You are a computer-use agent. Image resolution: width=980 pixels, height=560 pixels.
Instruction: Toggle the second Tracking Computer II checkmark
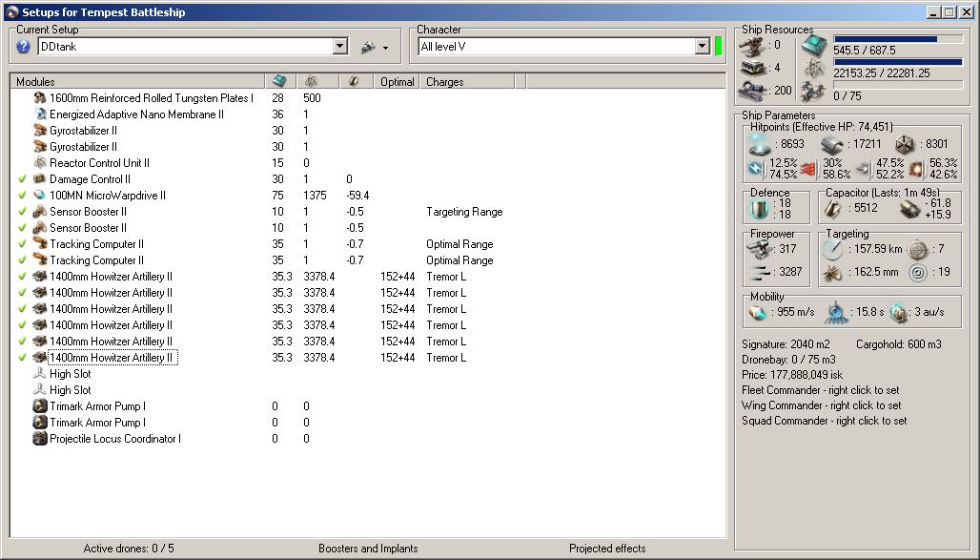coord(23,260)
